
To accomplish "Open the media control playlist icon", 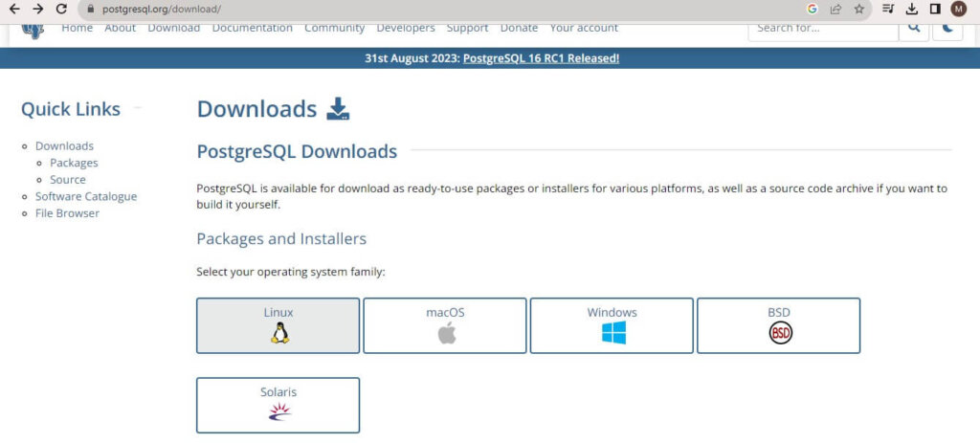I will click(x=888, y=9).
